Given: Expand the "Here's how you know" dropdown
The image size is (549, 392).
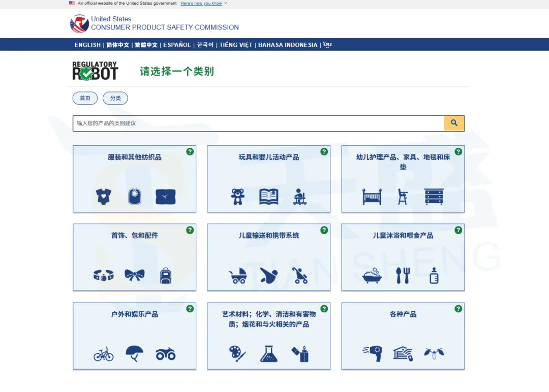Looking at the screenshot, I should (x=204, y=3).
